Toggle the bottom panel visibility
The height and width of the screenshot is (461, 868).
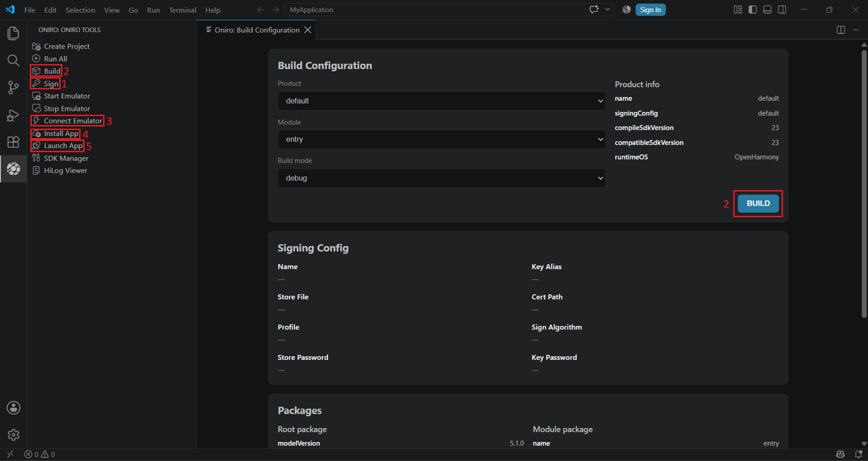767,10
